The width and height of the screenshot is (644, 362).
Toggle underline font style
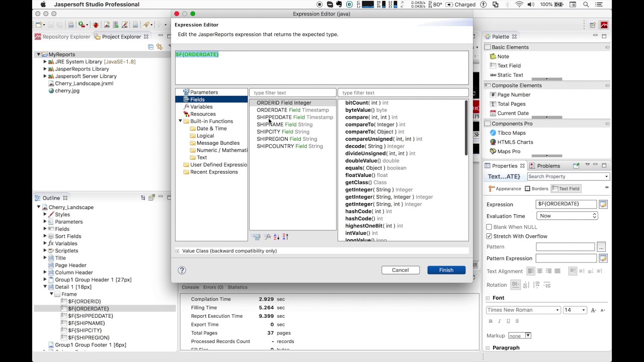508,321
